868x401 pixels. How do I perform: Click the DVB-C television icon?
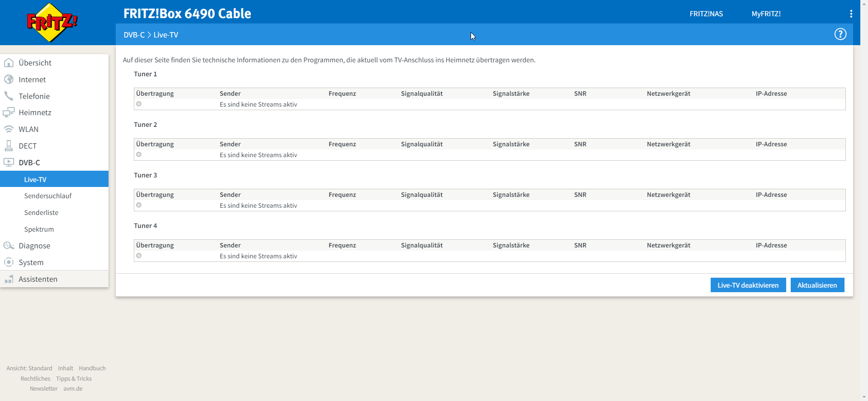9,162
